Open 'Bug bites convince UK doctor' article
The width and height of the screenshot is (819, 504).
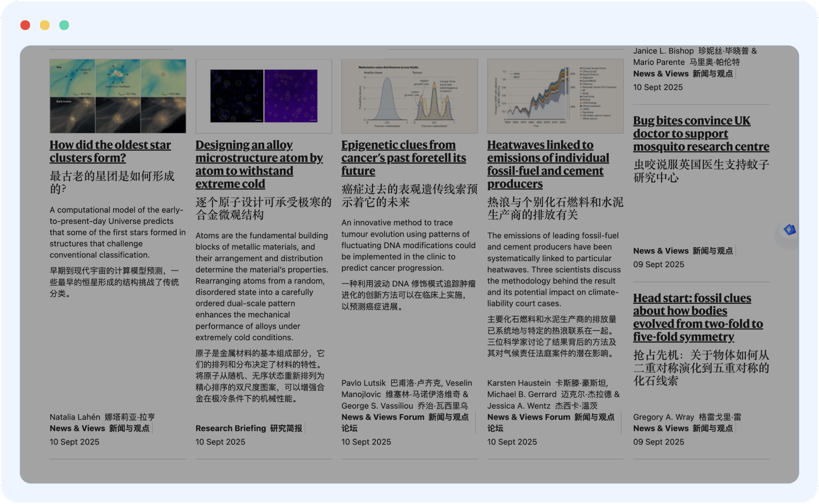[701, 133]
